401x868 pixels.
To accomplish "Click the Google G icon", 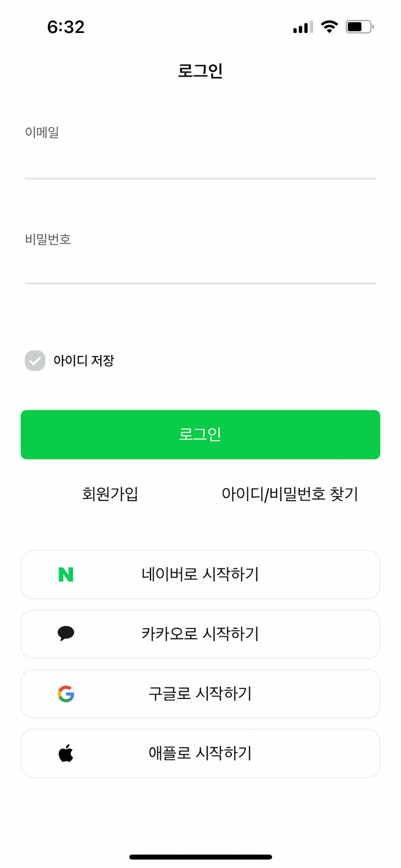I will (65, 693).
